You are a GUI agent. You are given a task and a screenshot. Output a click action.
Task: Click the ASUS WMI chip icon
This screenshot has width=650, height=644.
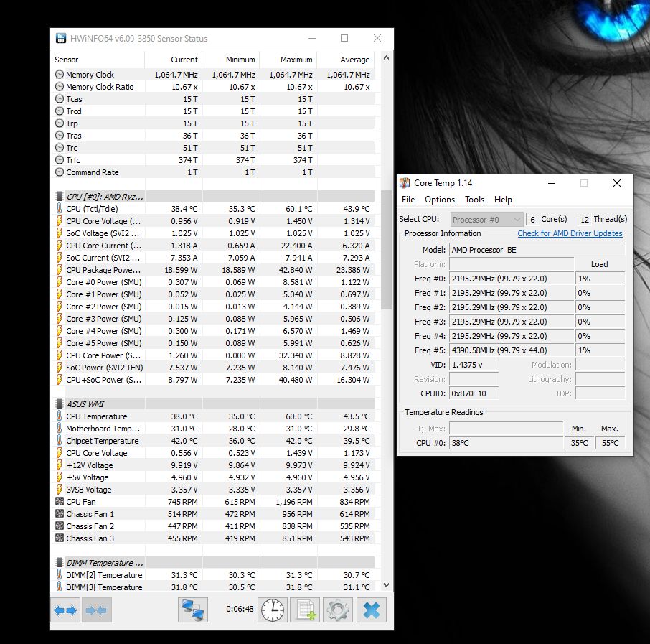(x=60, y=403)
